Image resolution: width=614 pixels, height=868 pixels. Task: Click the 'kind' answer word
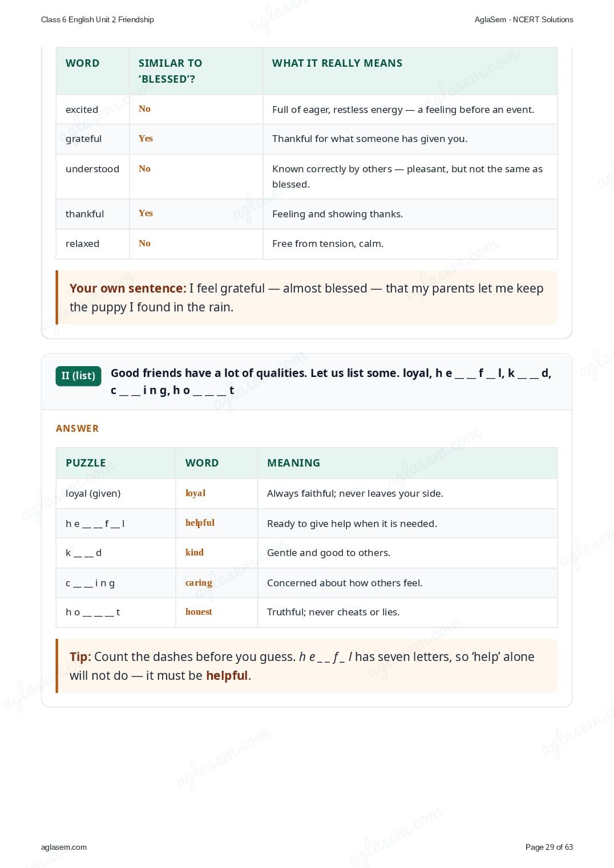click(x=195, y=553)
